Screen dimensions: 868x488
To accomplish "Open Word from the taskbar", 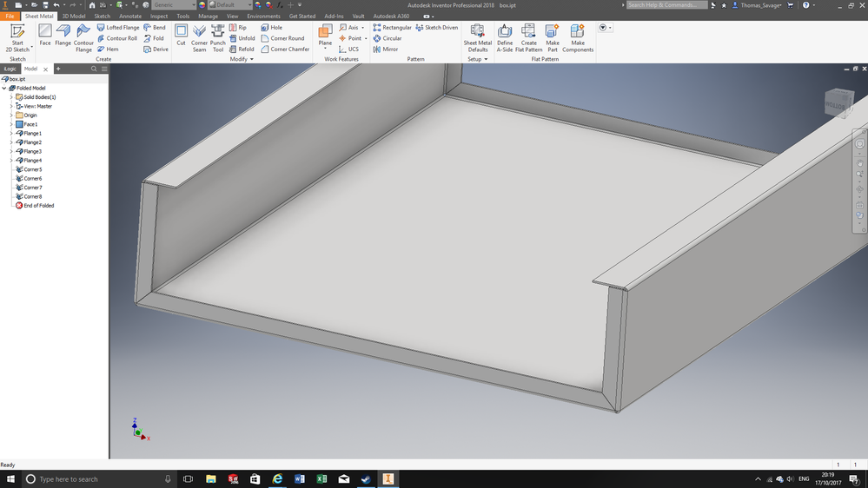I will click(300, 479).
